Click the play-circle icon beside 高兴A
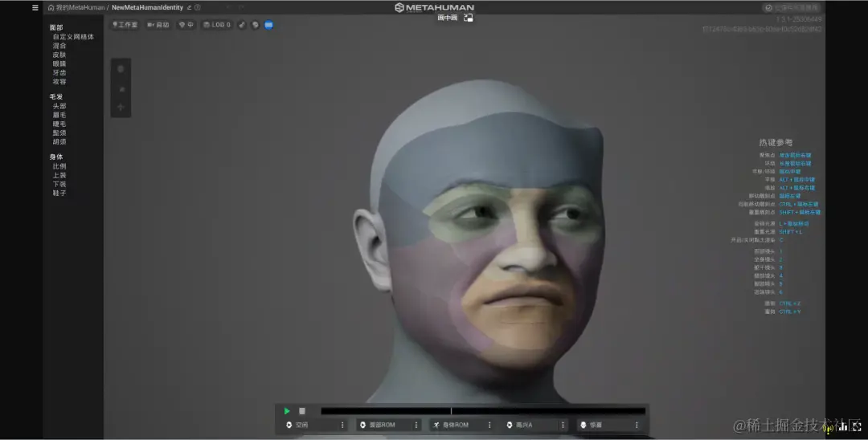The image size is (868, 440). click(x=510, y=425)
